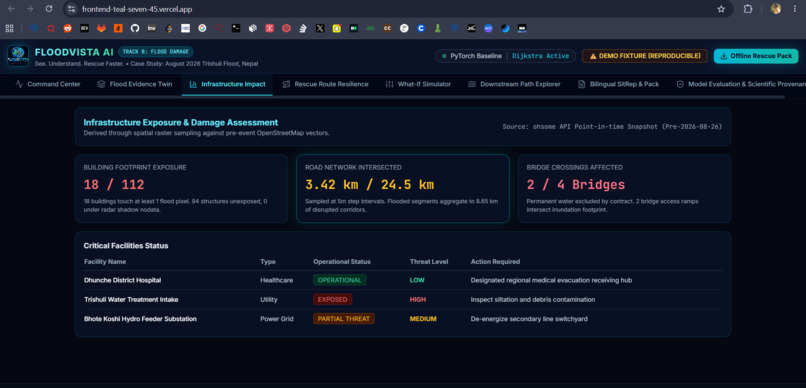
Task: Switch to the Flood Evidence Twin tab
Action: point(135,84)
